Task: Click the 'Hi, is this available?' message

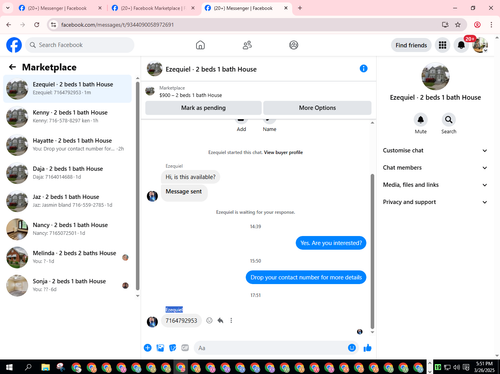Action: 191,177
